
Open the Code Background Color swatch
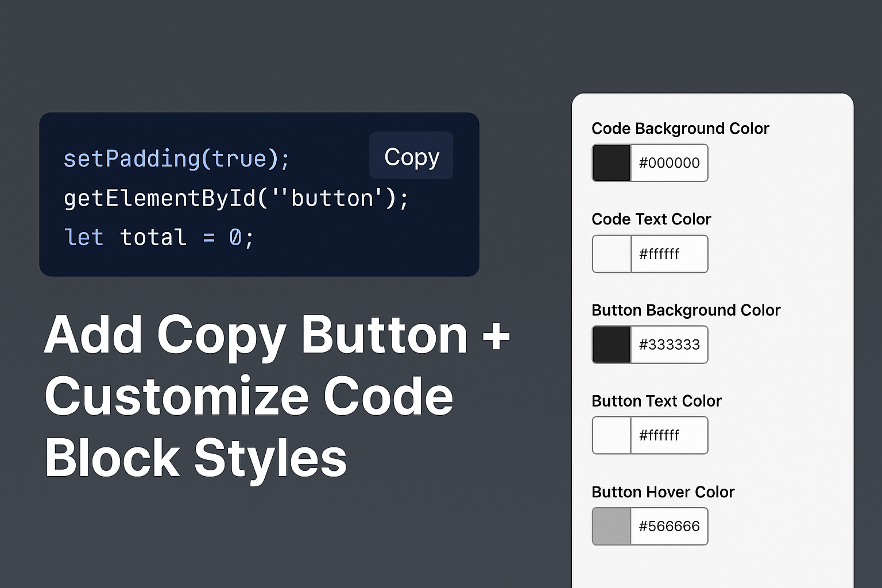(x=611, y=163)
